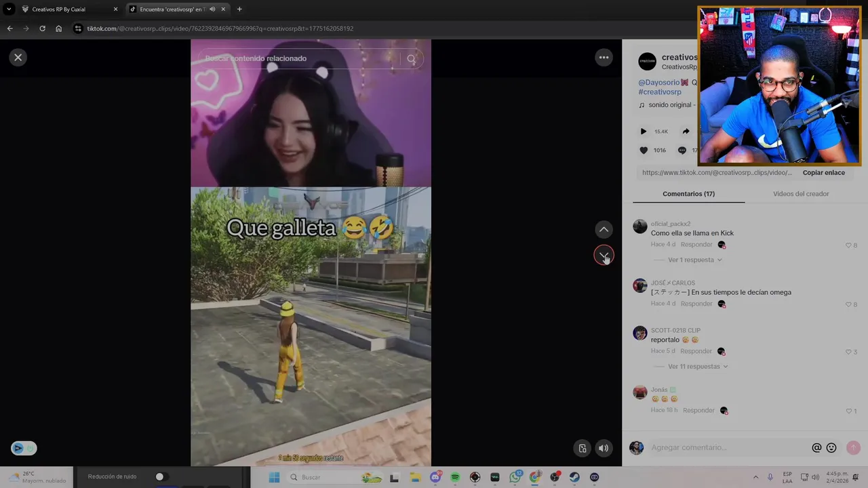Open comments via speech bubble icon
Viewport: 868px width, 488px height.
[682, 150]
